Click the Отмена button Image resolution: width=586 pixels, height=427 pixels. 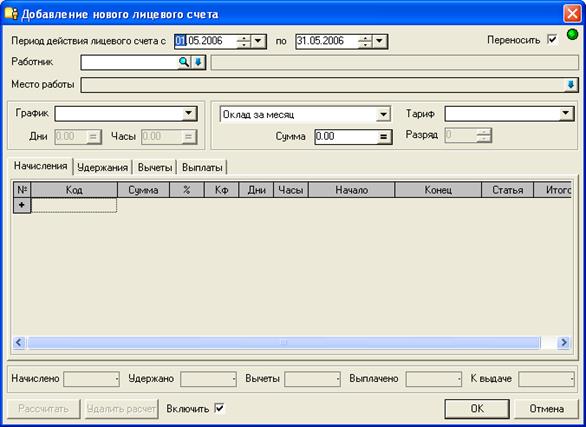pos(546,409)
